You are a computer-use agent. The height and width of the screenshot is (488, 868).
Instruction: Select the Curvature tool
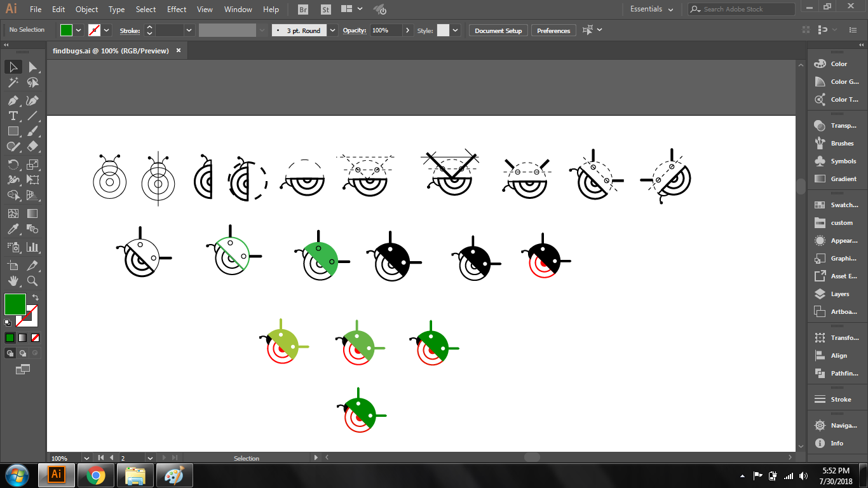[32, 100]
